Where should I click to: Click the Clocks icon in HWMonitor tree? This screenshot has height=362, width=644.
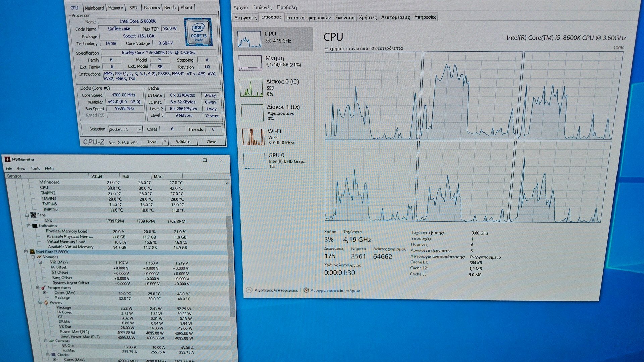tap(54, 355)
